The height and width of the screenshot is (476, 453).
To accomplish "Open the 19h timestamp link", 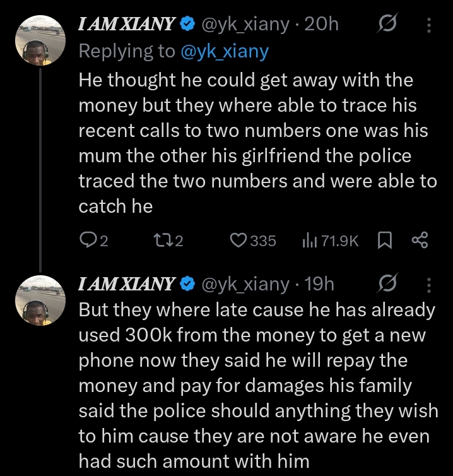I will click(x=319, y=284).
